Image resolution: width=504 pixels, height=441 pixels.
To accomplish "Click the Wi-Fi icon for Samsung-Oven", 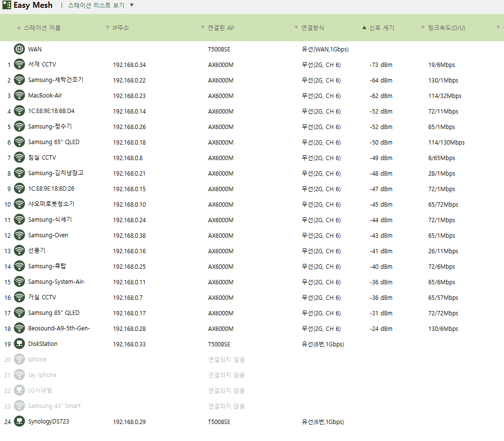I will coord(19,235).
